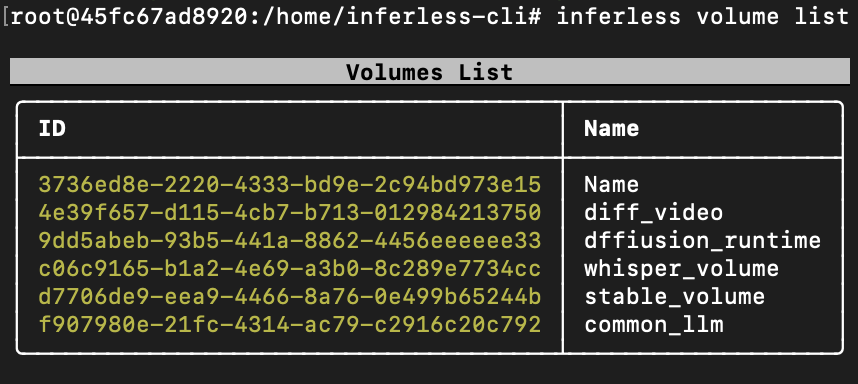Viewport: 858px width, 384px height.
Task: Click the dffiusion_runtime volume name
Action: (x=703, y=241)
